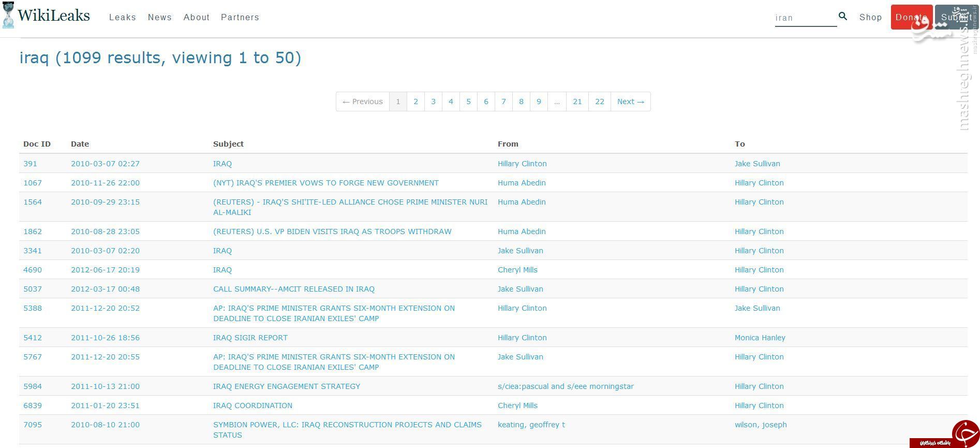Image resolution: width=980 pixels, height=448 pixels.
Task: Click the IRAQ subject in row 4690
Action: pyautogui.click(x=222, y=270)
